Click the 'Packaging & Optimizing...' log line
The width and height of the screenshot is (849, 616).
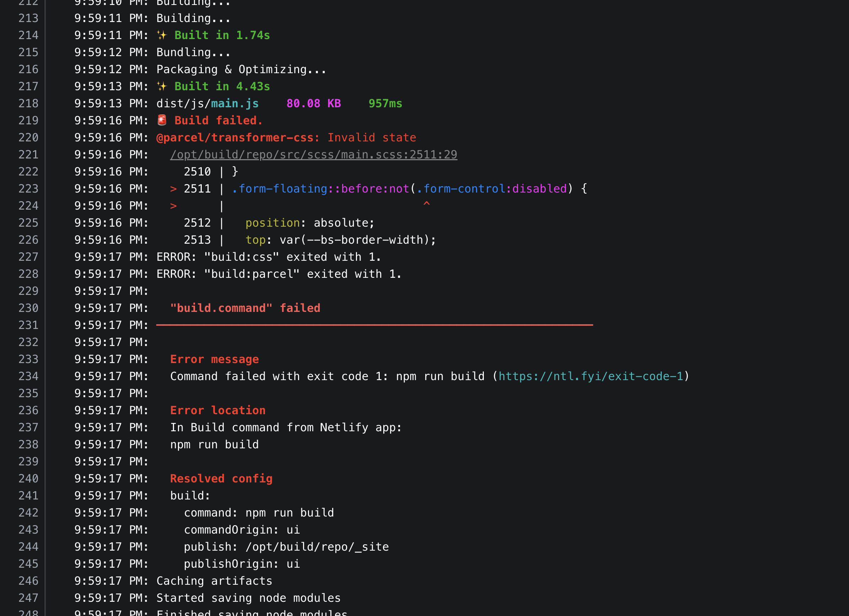tap(242, 69)
